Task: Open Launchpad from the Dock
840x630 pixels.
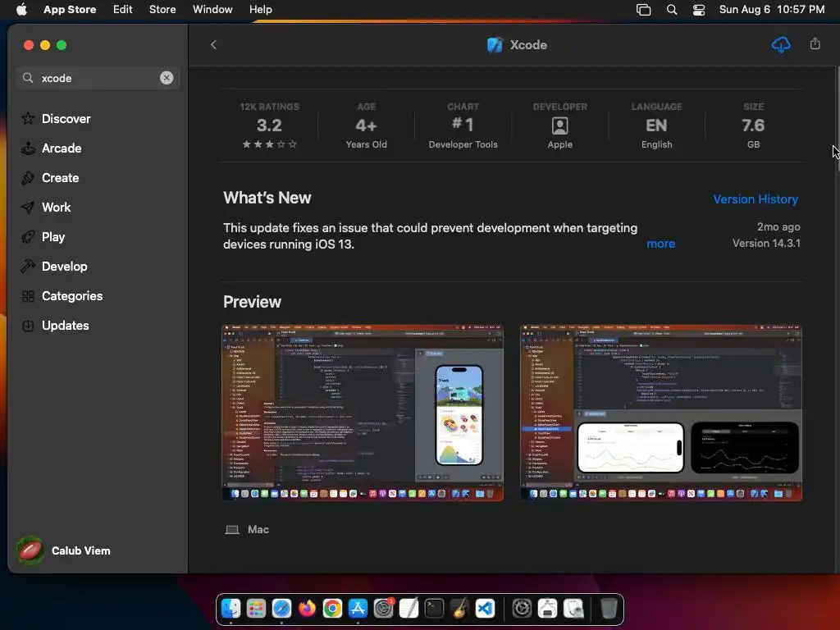Action: pyautogui.click(x=256, y=609)
